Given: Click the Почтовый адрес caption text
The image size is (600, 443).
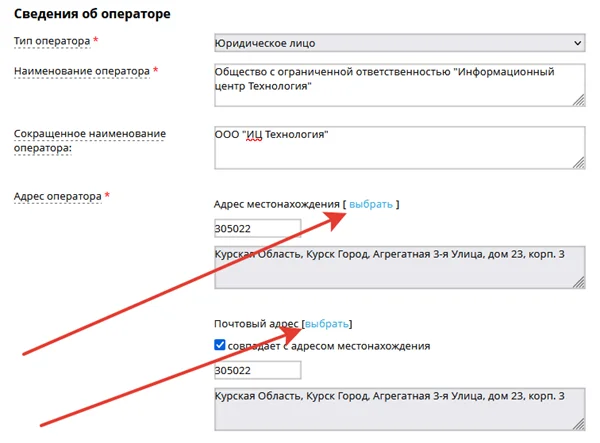Looking at the screenshot, I should point(256,324).
